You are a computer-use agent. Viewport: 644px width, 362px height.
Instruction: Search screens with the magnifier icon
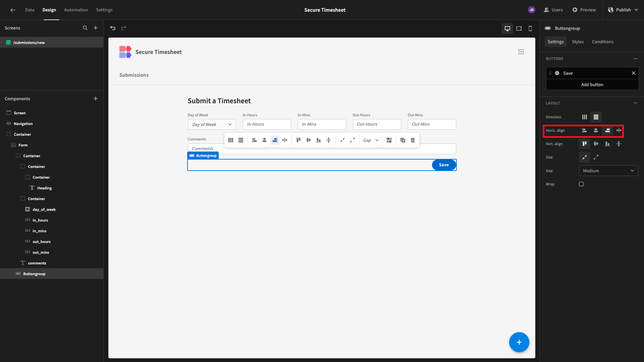coord(85,28)
